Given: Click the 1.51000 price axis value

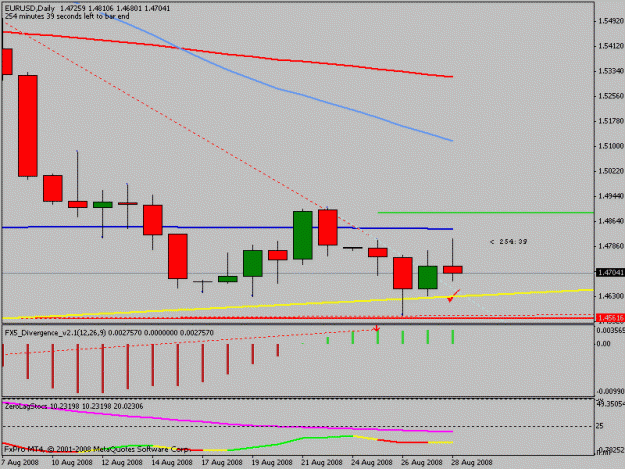Looking at the screenshot, I should (611, 146).
